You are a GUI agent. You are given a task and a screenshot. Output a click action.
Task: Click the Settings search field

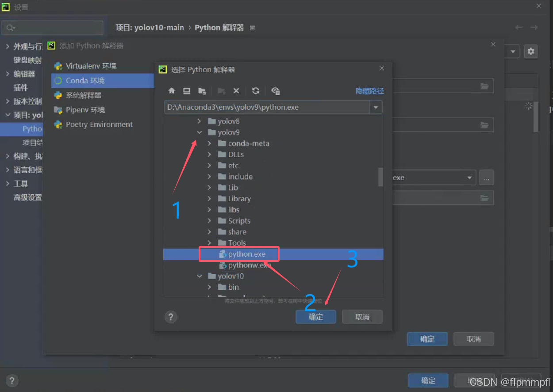(53, 28)
